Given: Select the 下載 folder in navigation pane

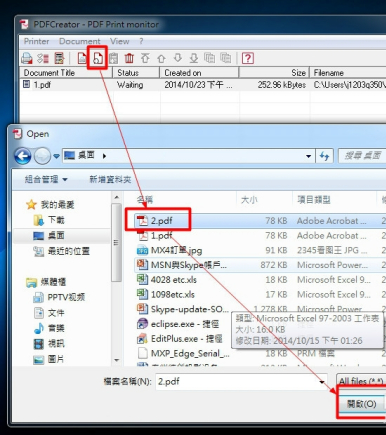Looking at the screenshot, I should [x=49, y=220].
